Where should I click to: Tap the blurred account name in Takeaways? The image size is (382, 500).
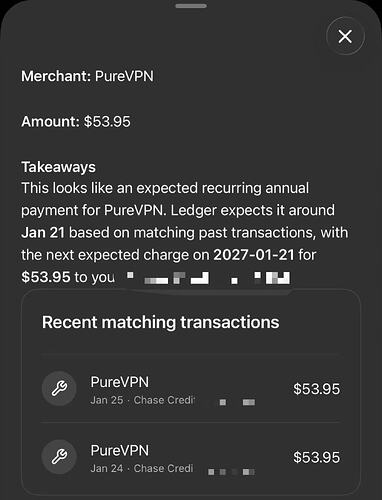click(208, 278)
